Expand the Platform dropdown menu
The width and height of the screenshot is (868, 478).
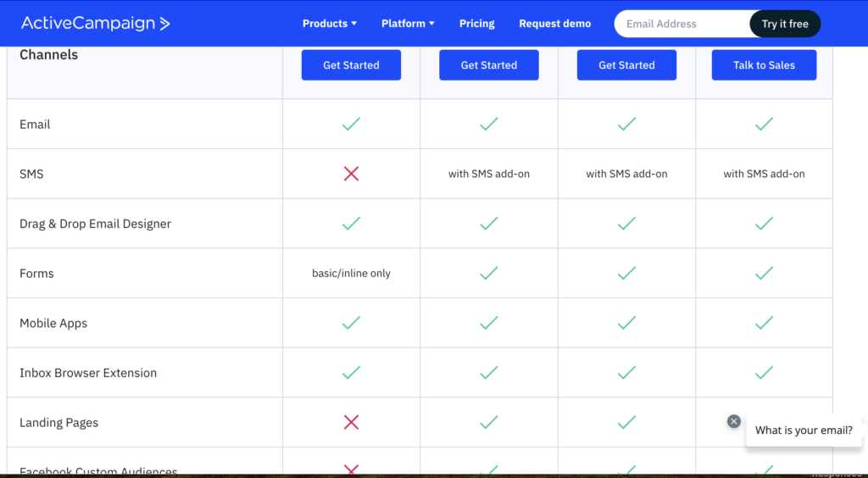tap(407, 24)
